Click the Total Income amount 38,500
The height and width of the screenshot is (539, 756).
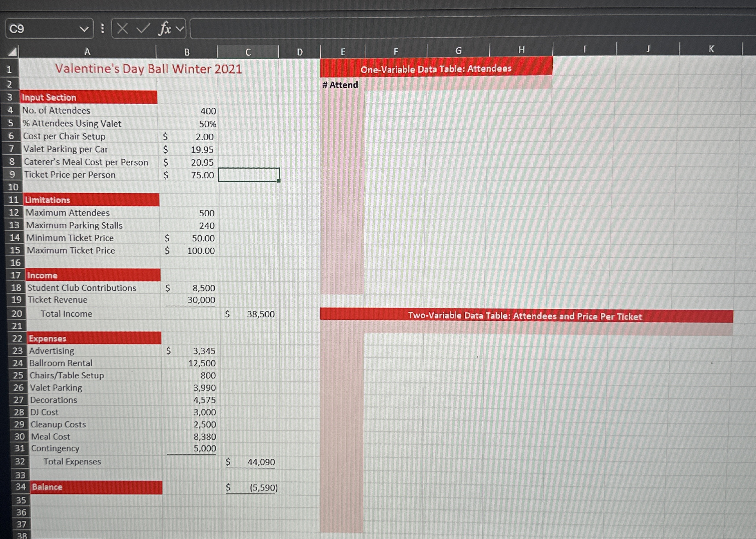pos(261,314)
